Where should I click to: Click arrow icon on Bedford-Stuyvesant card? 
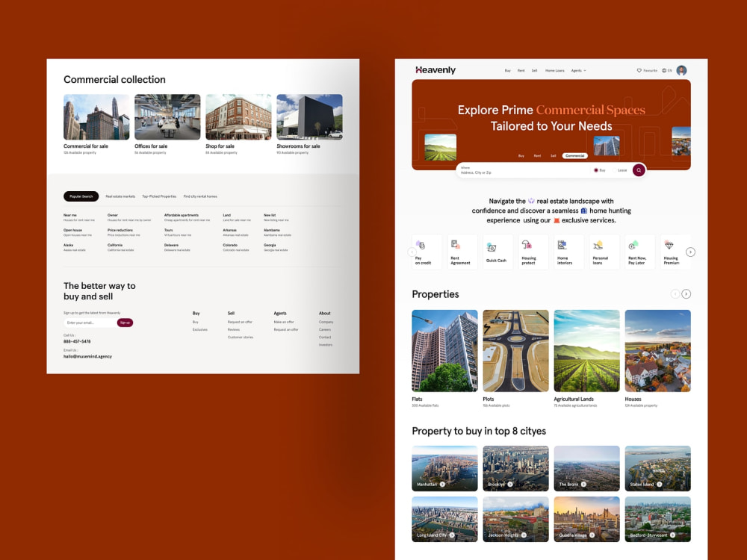(x=673, y=535)
